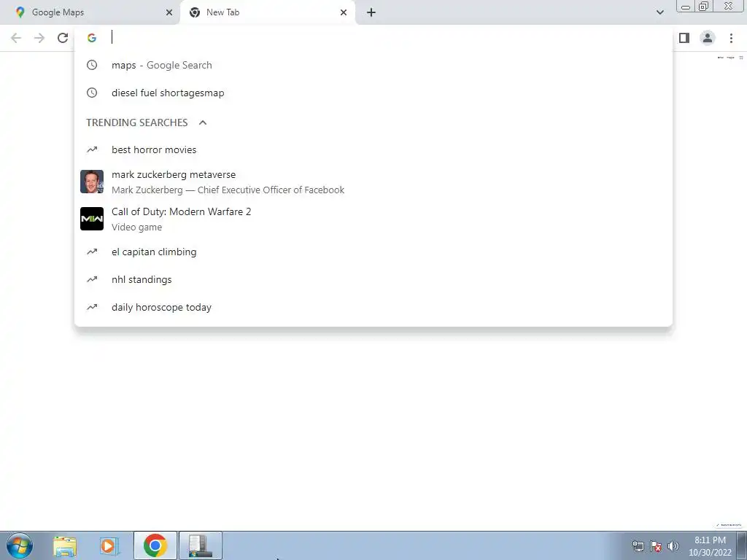747x560 pixels.
Task: Choose 'mark zuckerberg metaverse' suggestion
Action: 373,182
